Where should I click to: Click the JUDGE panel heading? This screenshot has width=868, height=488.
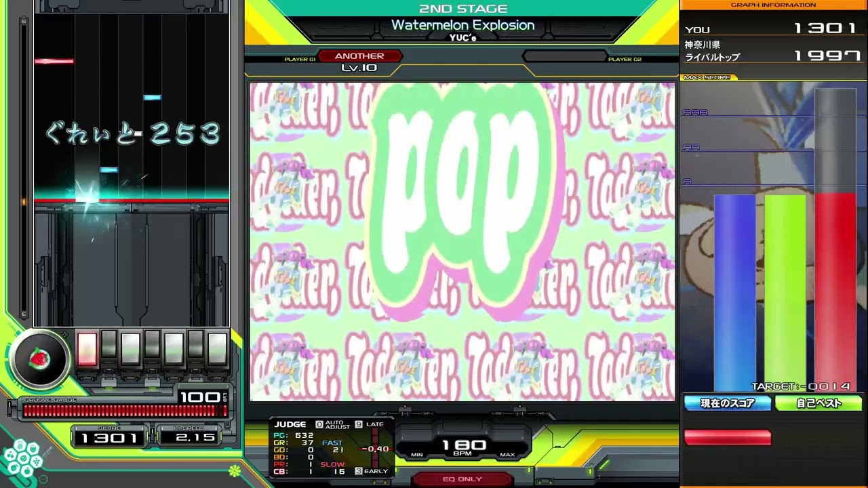click(x=290, y=424)
